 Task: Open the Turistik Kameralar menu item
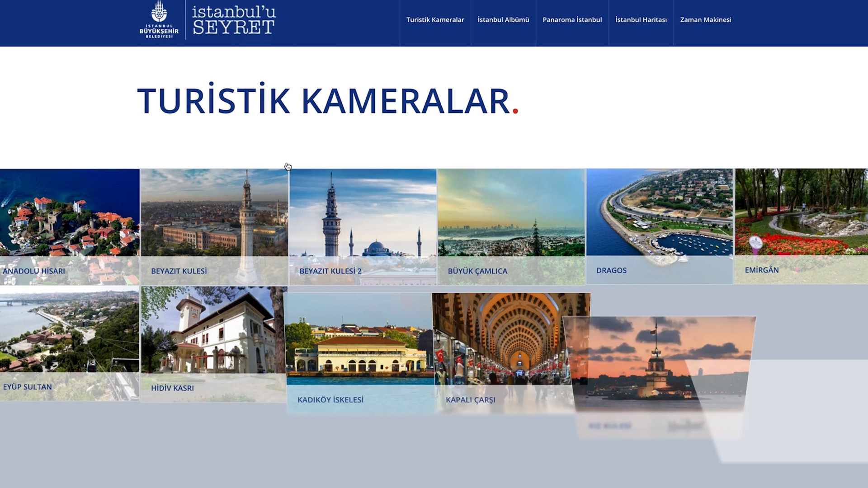point(435,20)
